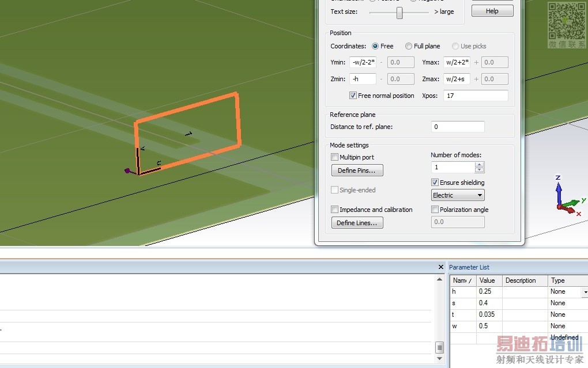Click the Number of modes field
588x368 pixels.
[453, 167]
